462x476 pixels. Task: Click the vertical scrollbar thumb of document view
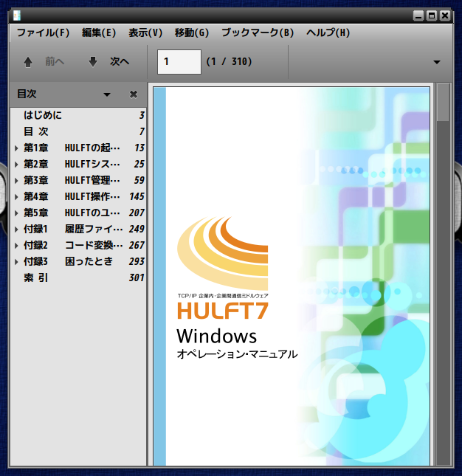point(443,103)
